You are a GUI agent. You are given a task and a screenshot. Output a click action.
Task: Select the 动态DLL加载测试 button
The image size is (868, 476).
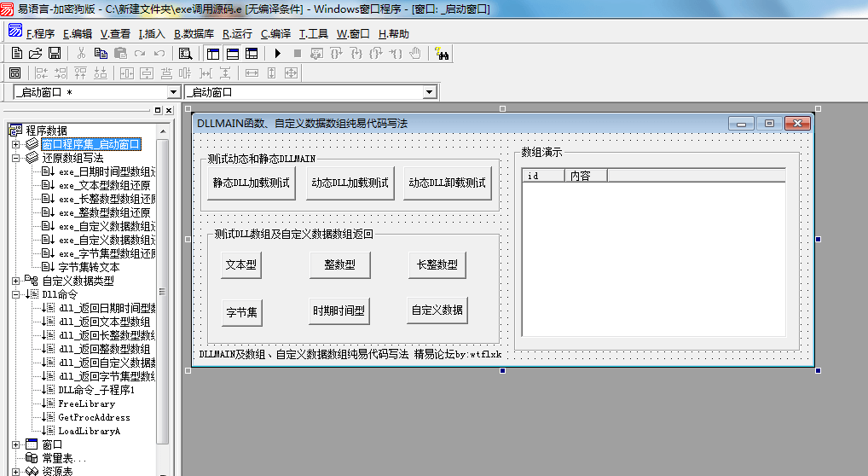point(350,183)
